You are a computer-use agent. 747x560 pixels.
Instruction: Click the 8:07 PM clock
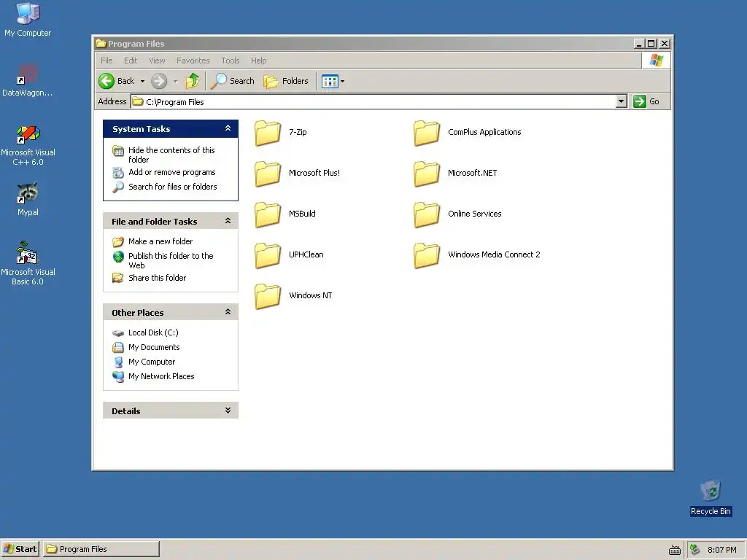[x=721, y=550]
